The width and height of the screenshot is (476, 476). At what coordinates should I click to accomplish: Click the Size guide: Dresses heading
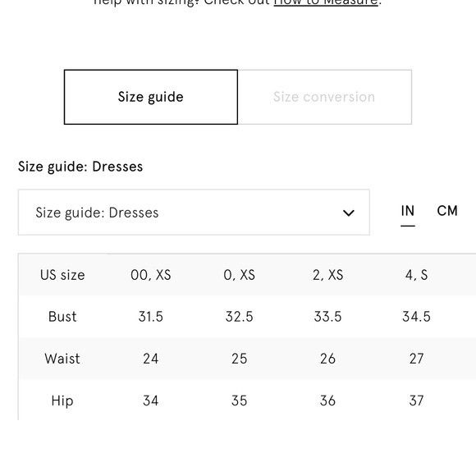pos(80,167)
